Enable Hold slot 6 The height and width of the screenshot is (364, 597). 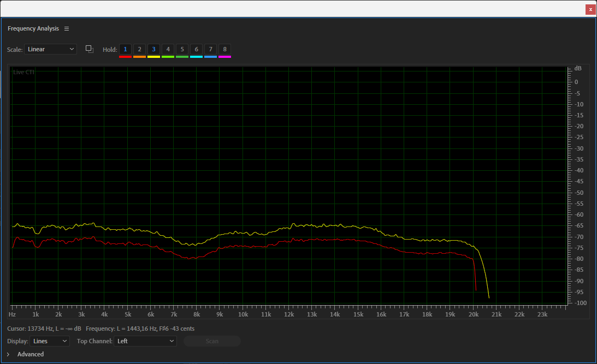click(196, 49)
